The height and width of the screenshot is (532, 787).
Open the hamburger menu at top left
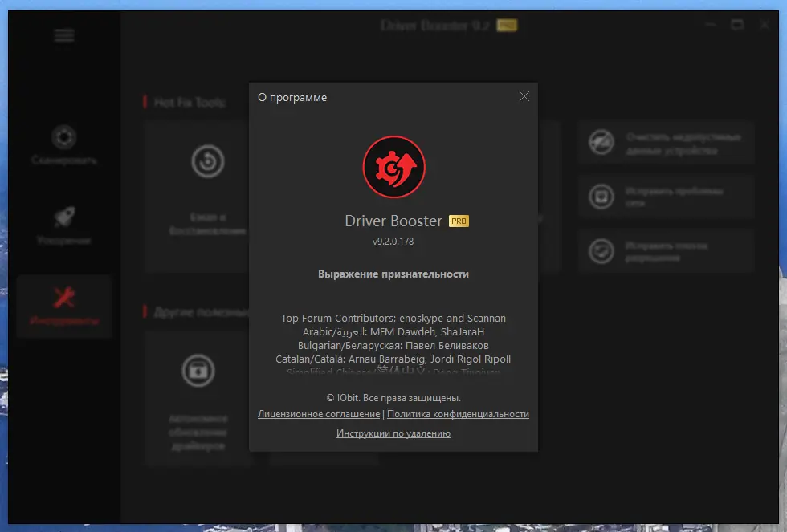click(x=64, y=35)
